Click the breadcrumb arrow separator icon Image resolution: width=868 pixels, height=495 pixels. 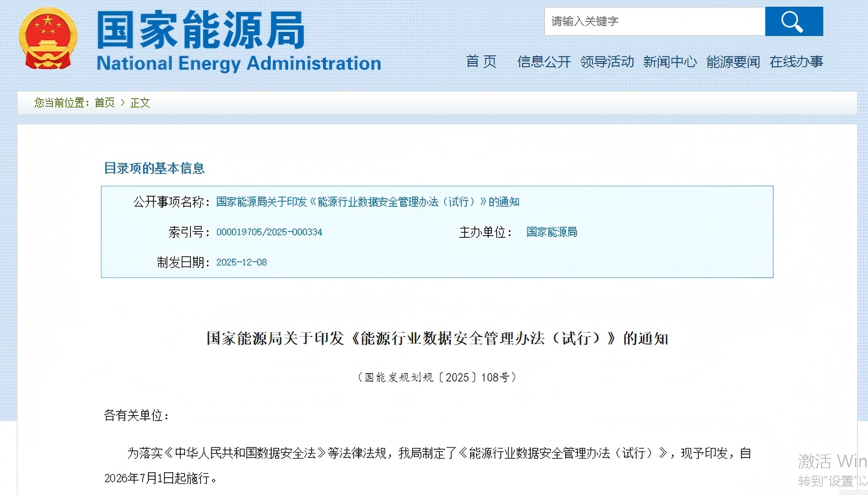pos(123,103)
